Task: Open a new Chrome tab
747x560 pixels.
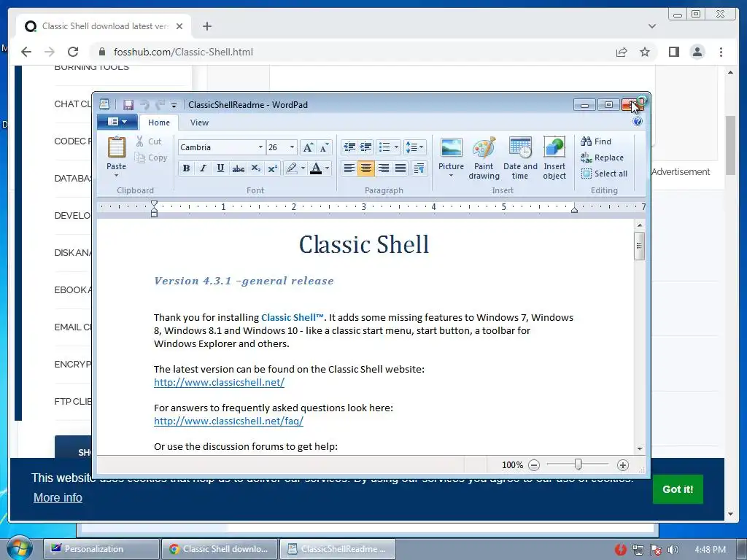Action: pos(206,26)
